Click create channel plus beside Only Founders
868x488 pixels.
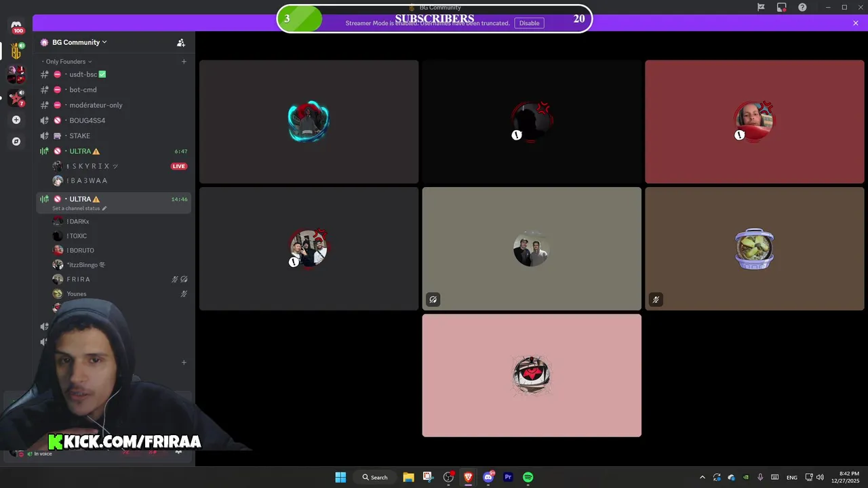184,62
